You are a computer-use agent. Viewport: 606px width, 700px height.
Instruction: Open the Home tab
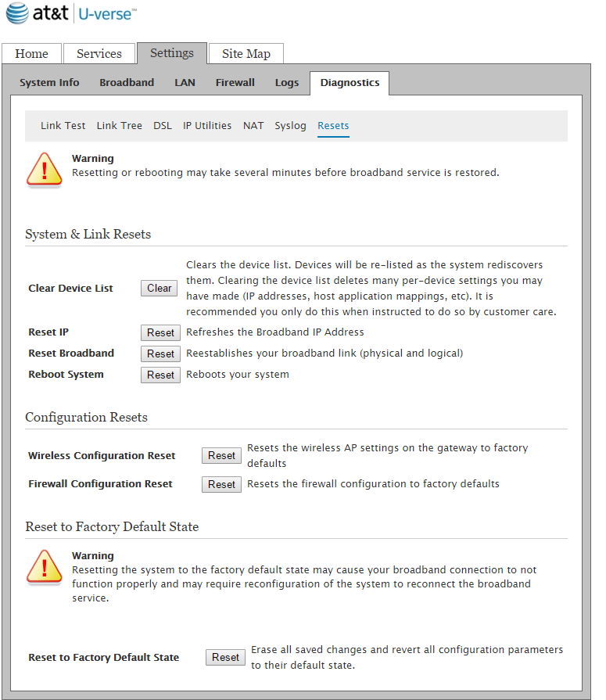(x=32, y=54)
